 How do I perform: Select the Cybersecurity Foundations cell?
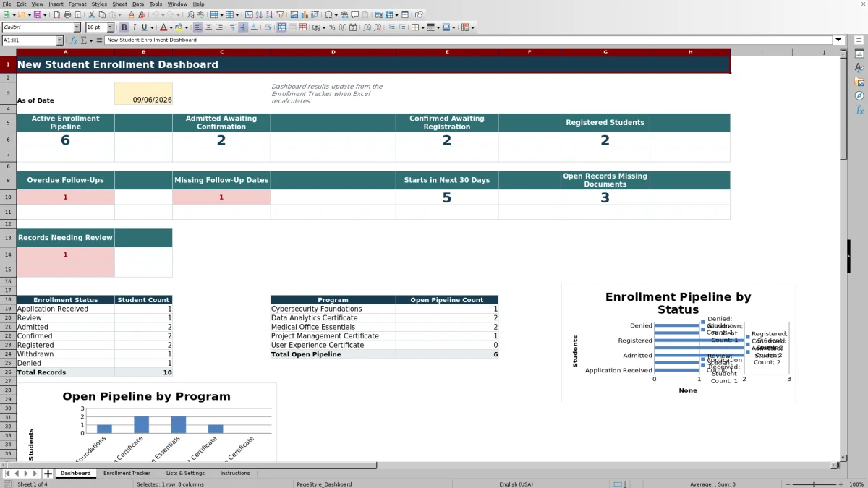pos(333,309)
